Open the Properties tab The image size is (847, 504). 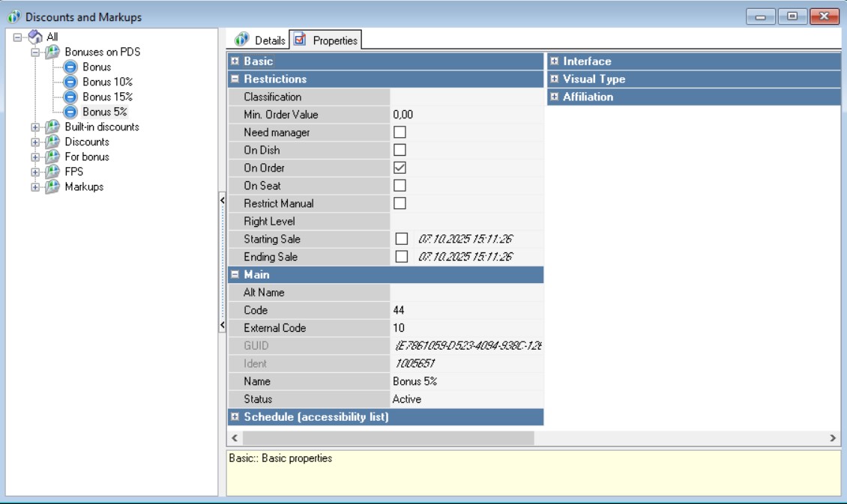click(x=327, y=40)
